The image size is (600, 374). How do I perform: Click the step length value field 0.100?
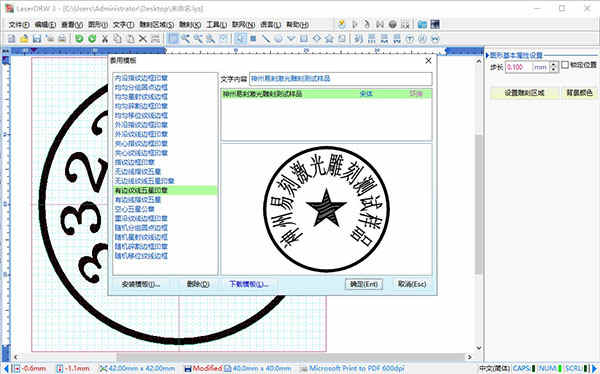tap(518, 67)
